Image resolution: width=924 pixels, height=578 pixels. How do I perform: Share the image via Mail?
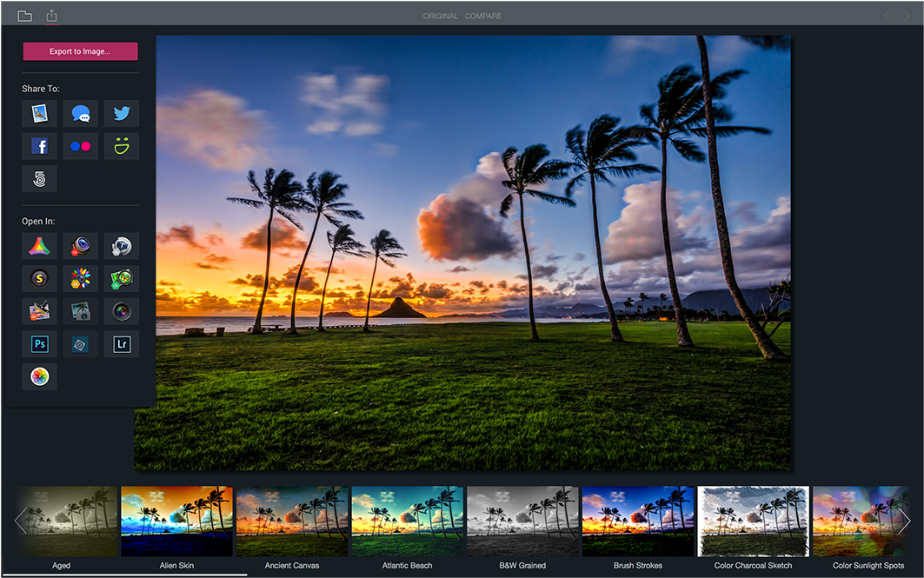(x=39, y=113)
